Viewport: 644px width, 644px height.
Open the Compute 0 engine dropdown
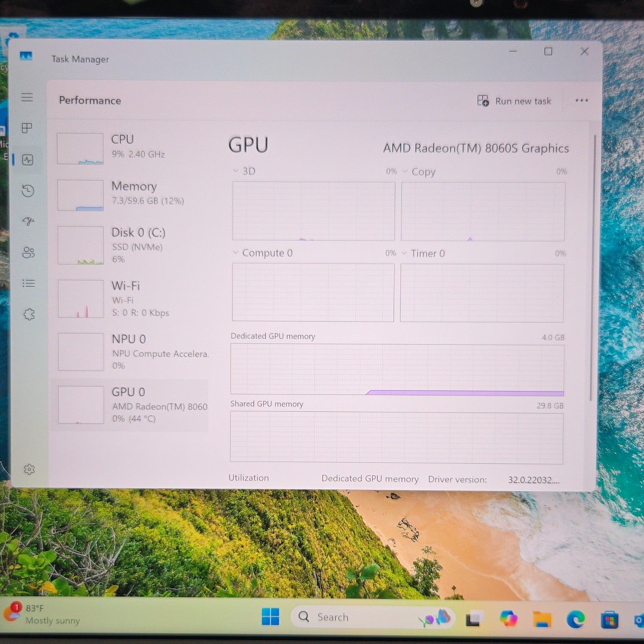pyautogui.click(x=263, y=253)
